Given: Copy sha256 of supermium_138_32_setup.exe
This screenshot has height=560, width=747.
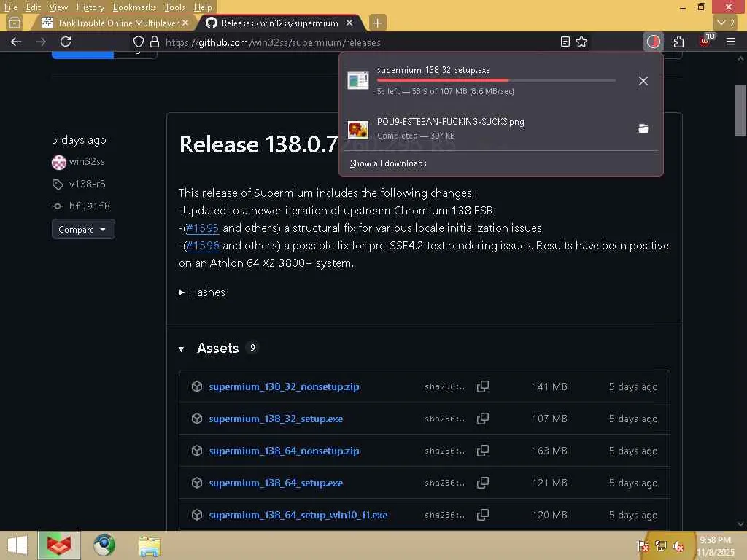Looking at the screenshot, I should [x=483, y=418].
